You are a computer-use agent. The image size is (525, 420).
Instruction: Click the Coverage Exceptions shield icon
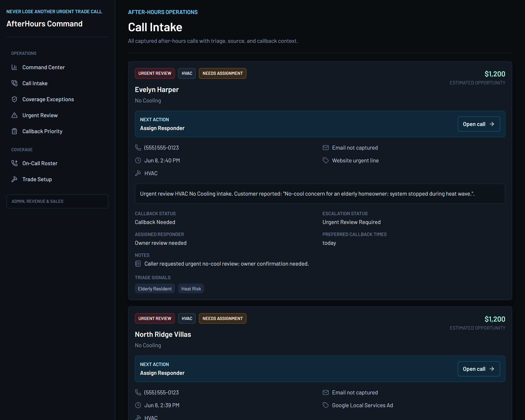point(14,99)
